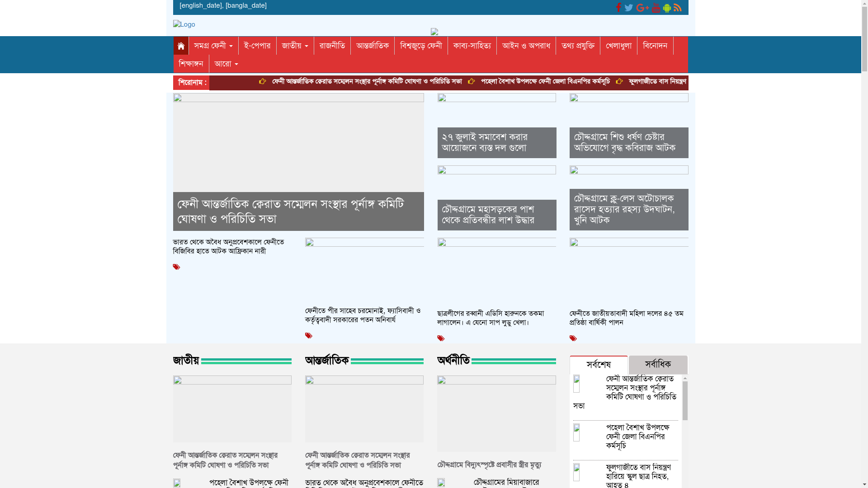This screenshot has height=488, width=868.
Task: Open ছাত্রলীগের রব্বানী এডিসি হারুনকে article link
Action: pos(491,318)
